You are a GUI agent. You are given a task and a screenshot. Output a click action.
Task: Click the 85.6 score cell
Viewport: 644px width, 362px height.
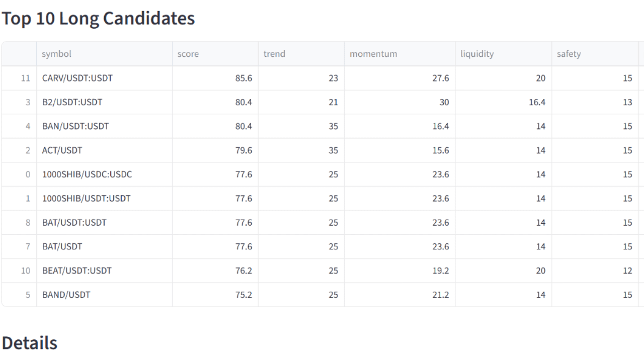[244, 78]
